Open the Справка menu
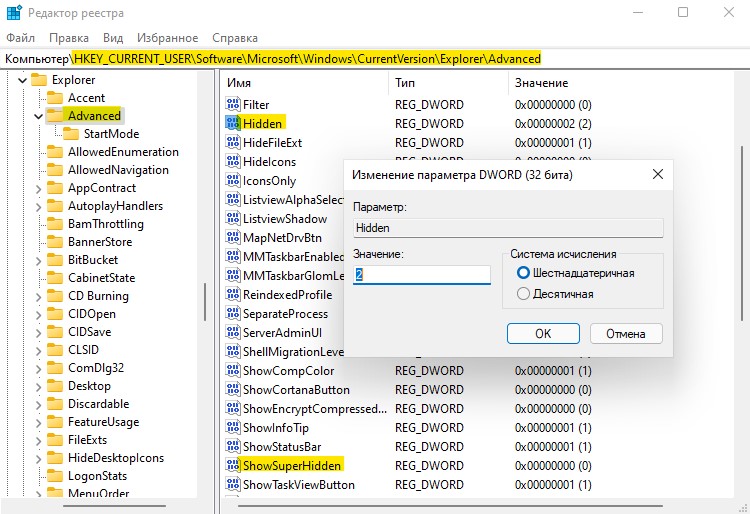 click(235, 38)
